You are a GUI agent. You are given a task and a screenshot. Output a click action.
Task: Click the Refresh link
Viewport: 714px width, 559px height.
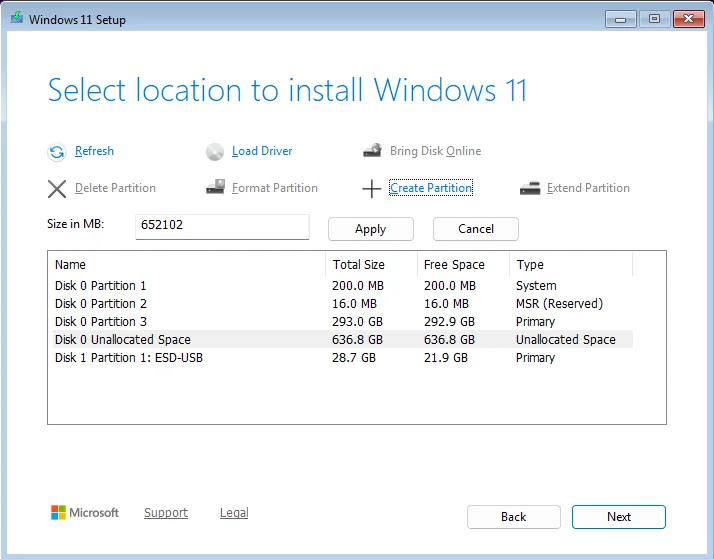(94, 151)
